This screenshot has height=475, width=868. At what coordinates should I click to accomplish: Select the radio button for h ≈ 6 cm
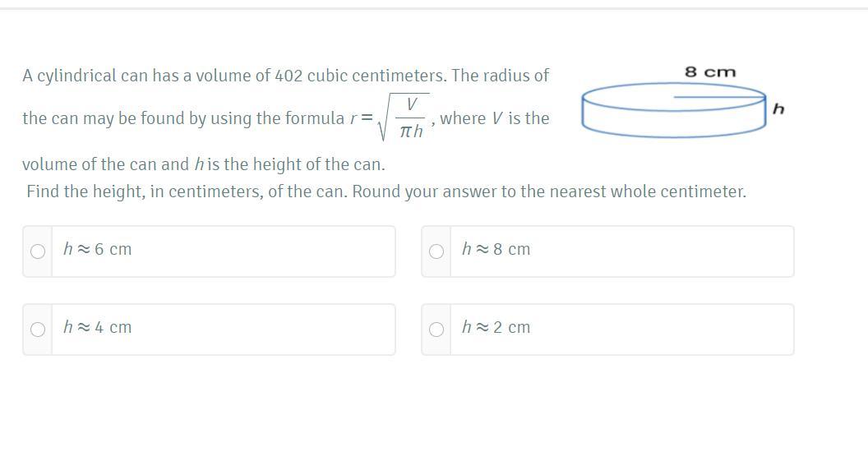pyautogui.click(x=38, y=251)
